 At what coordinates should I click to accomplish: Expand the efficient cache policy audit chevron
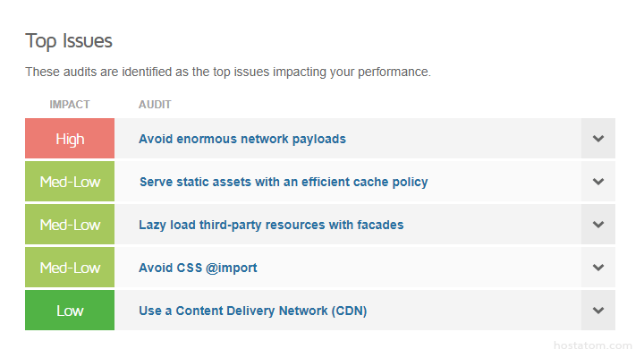click(598, 182)
